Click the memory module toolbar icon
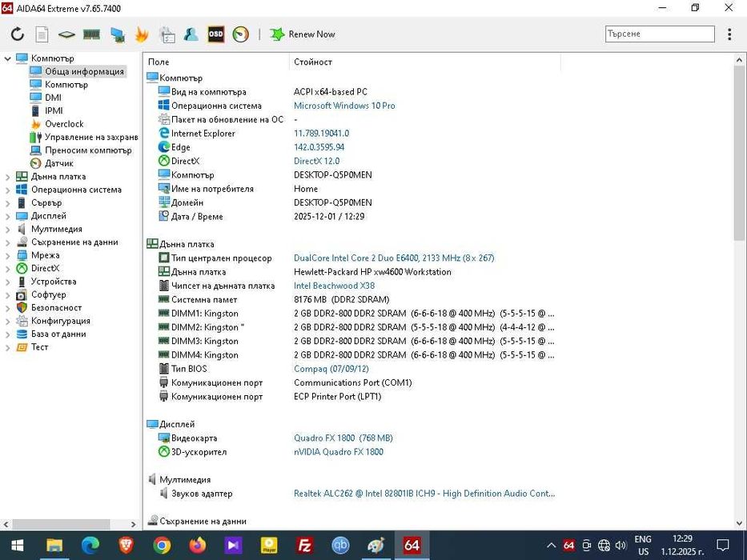 [x=91, y=34]
